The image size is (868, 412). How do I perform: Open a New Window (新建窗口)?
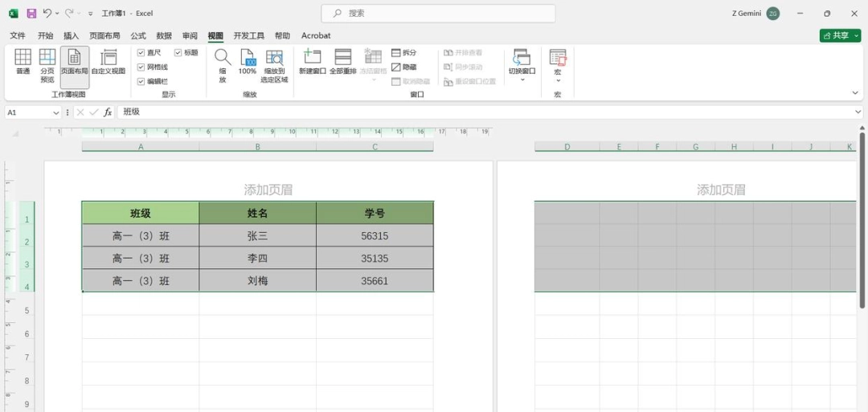pyautogui.click(x=312, y=62)
